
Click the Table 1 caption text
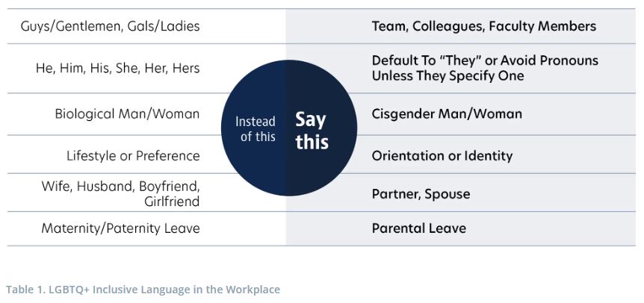(x=143, y=290)
